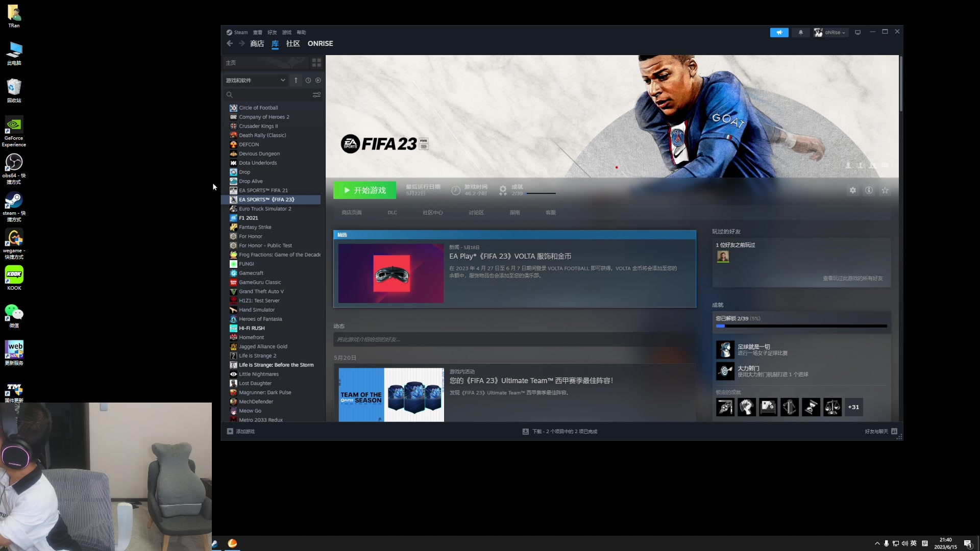Image resolution: width=980 pixels, height=551 pixels.
Task: Open downloads status at bottom
Action: [x=560, y=432]
